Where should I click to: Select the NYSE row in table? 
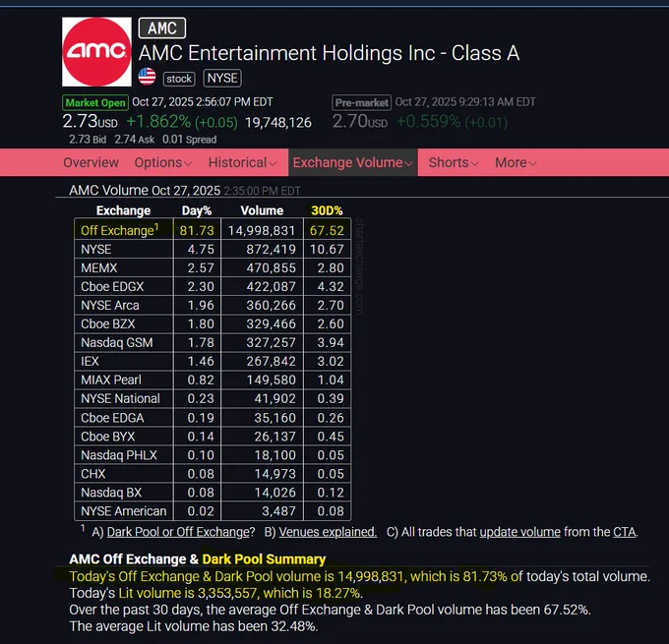tap(213, 249)
